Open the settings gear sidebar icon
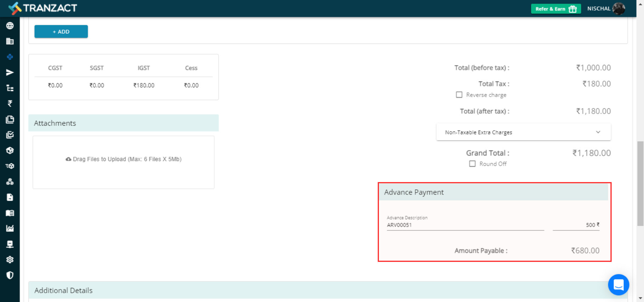Screen dimensions: 644x302 [10, 260]
